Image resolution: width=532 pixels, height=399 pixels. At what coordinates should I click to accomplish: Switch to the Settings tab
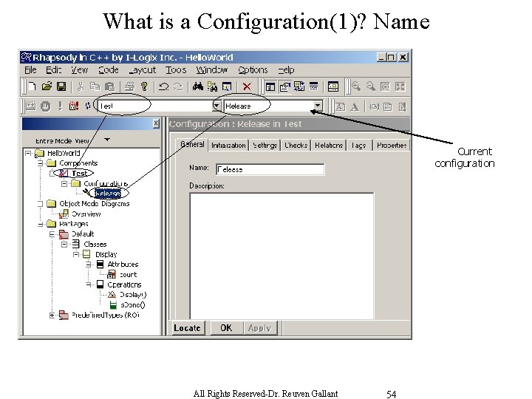point(265,146)
